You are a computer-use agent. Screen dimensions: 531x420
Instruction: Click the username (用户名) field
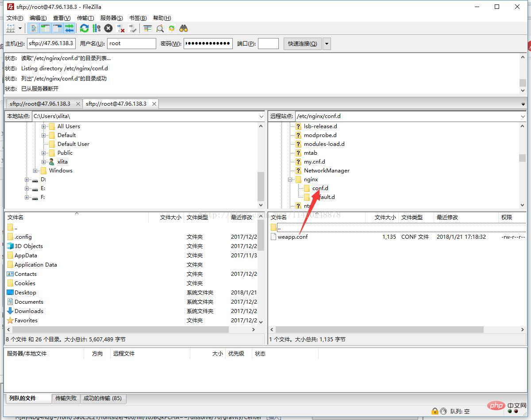click(x=131, y=43)
